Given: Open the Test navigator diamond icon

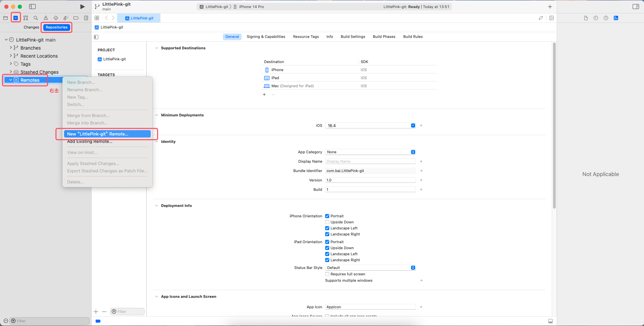Looking at the screenshot, I should click(56, 18).
